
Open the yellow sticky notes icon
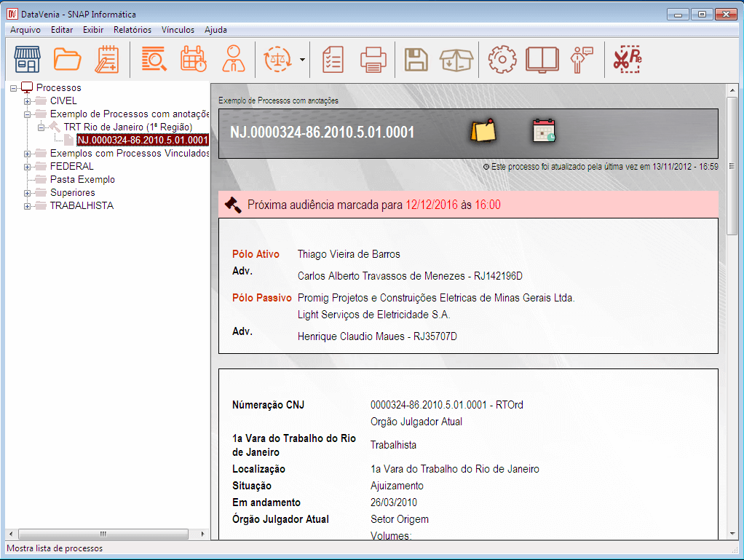pos(482,131)
